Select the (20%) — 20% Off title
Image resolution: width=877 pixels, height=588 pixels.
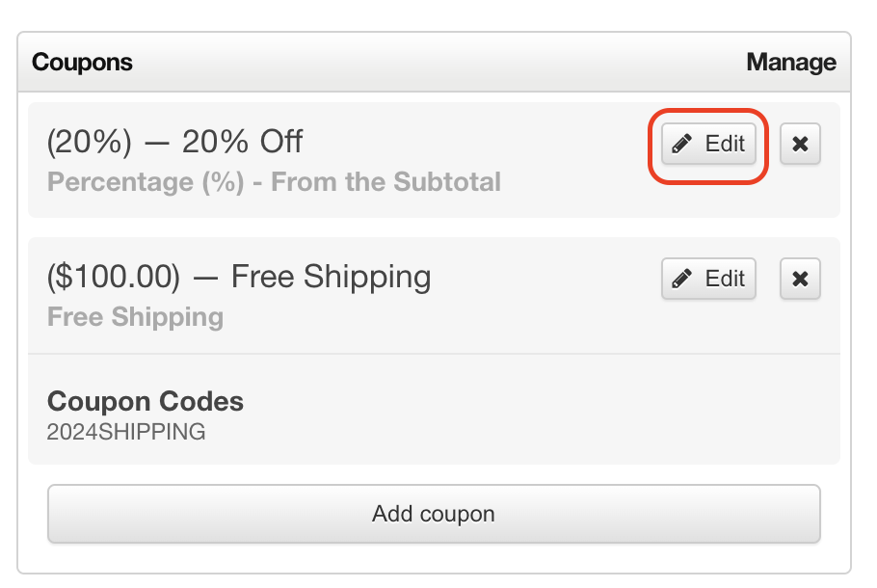click(175, 142)
